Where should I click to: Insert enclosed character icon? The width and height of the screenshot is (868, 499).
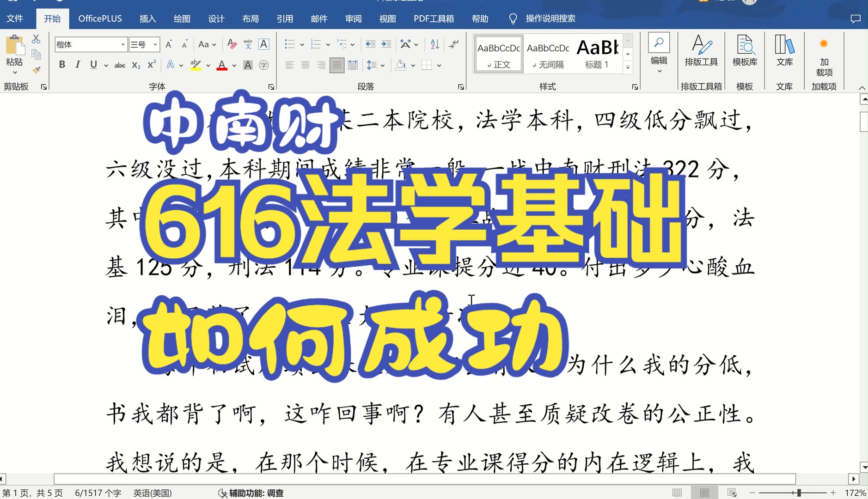pos(263,65)
